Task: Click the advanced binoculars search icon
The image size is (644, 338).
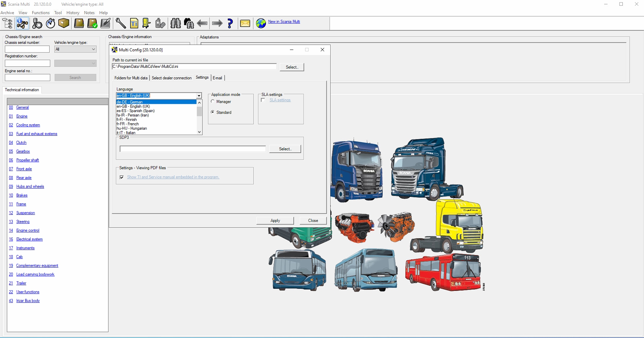Action: [189, 23]
